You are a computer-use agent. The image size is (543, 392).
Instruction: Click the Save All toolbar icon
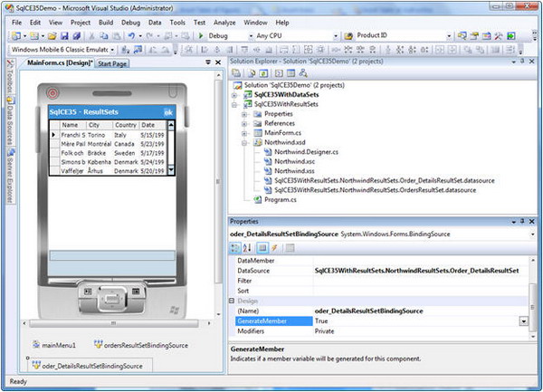[77, 35]
